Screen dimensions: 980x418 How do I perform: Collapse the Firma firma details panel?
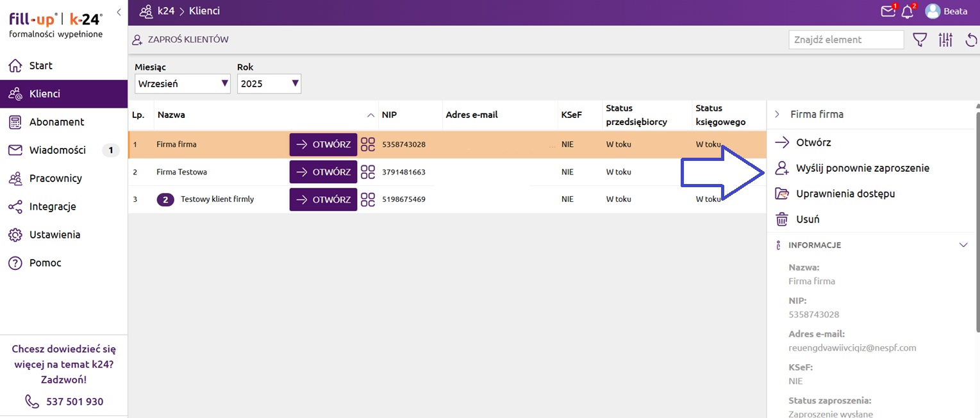pos(777,114)
